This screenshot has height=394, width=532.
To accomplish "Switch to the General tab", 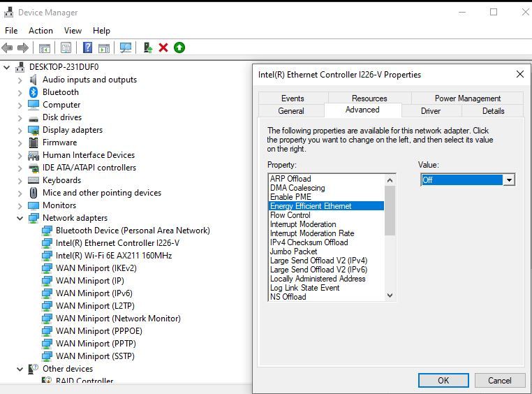I will [x=291, y=110].
